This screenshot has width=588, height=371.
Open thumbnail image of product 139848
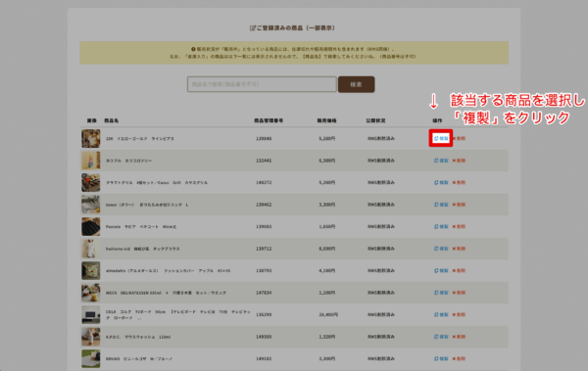click(91, 138)
